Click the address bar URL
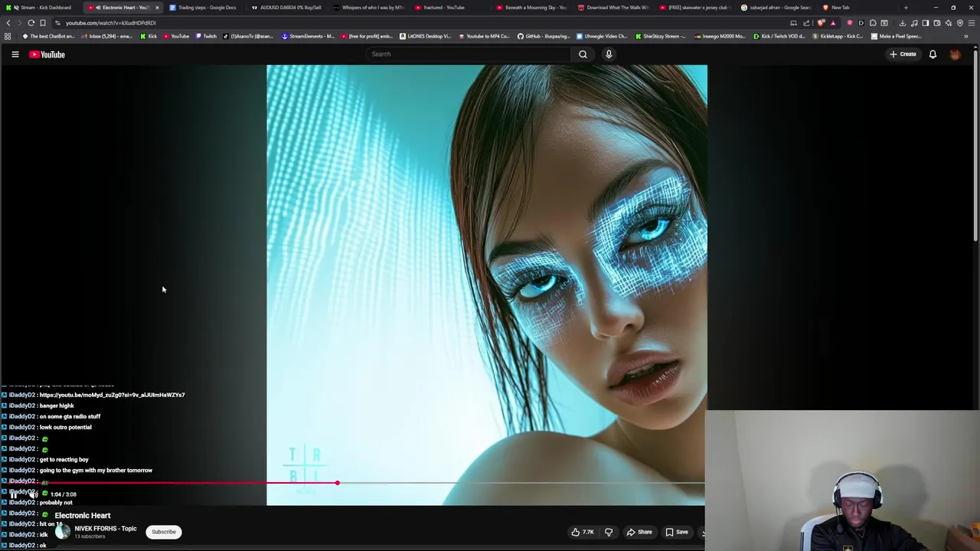The image size is (980, 551). [111, 23]
